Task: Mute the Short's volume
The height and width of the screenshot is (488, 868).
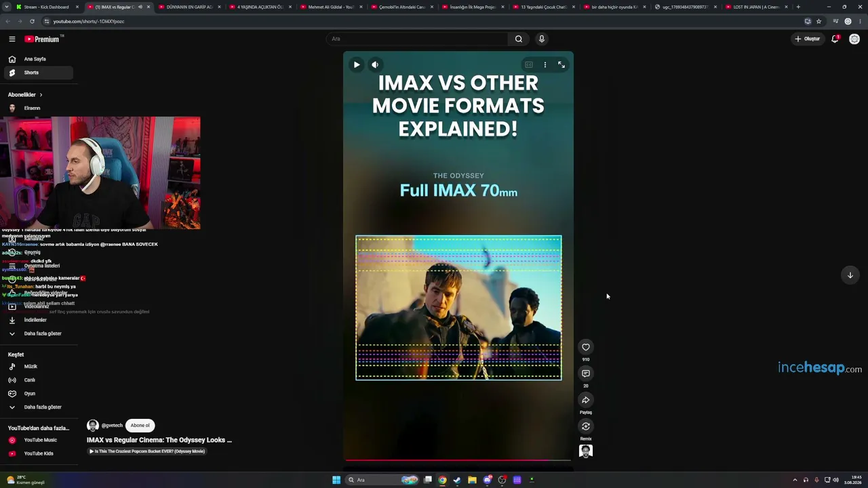Action: coord(375,64)
